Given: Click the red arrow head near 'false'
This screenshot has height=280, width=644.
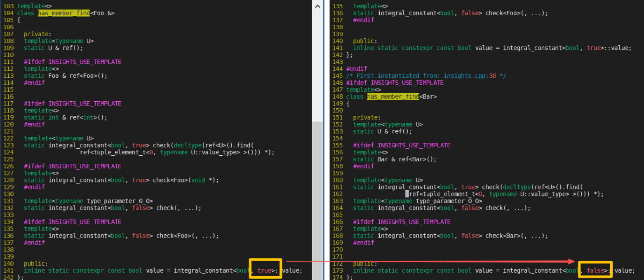Looking at the screenshot, I should click(572, 261).
